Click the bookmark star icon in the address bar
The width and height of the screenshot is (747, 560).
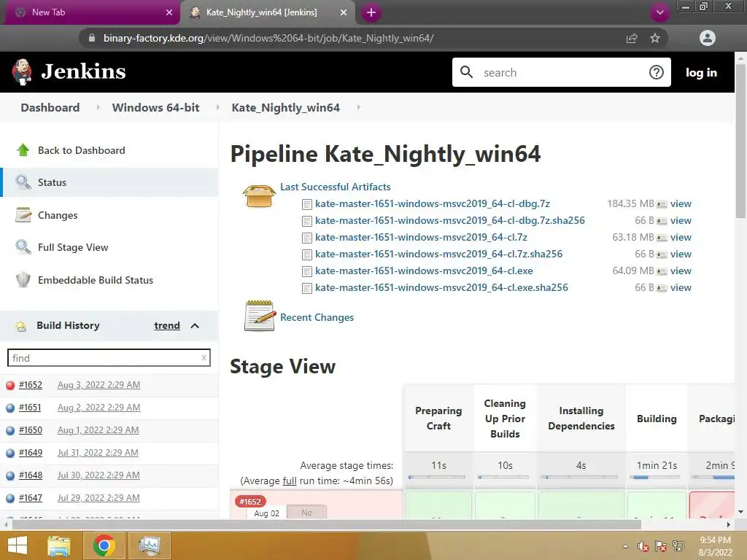[x=655, y=38]
